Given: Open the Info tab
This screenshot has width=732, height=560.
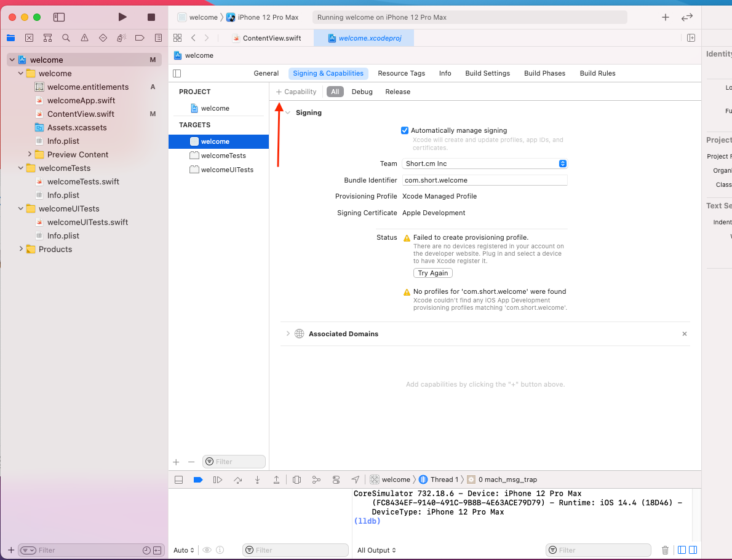Looking at the screenshot, I should click(445, 73).
